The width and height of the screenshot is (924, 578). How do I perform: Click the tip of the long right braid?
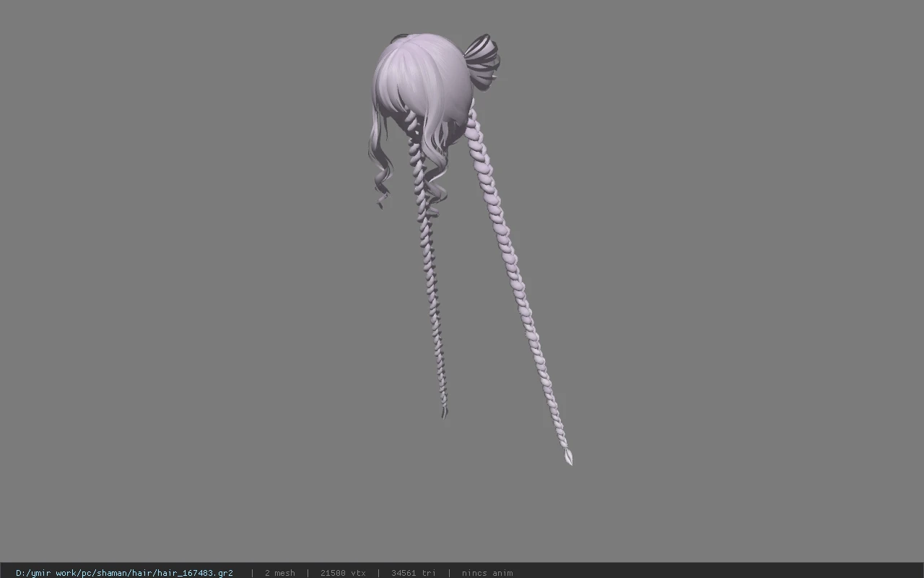[568, 457]
